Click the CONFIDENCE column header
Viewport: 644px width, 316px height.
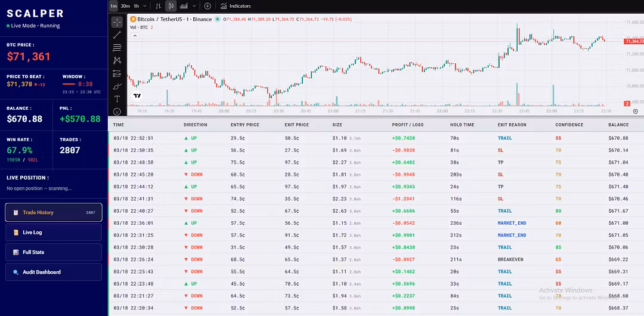(x=569, y=125)
